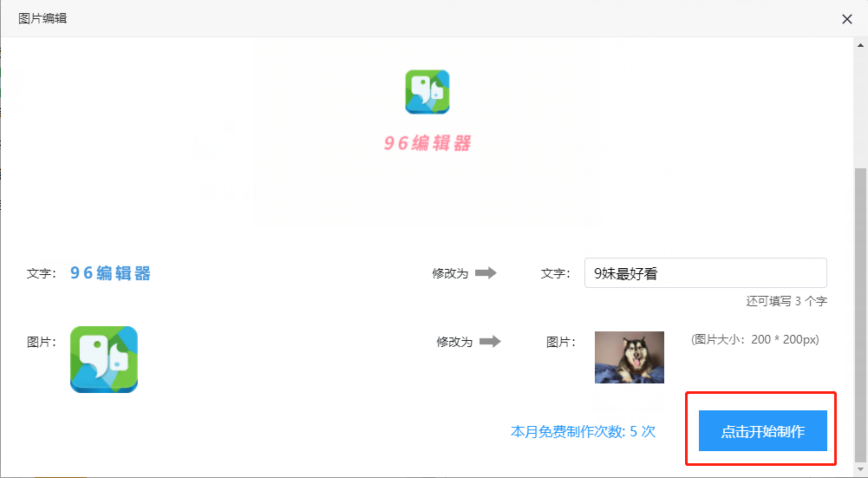Click the pink 96编辑器 preview title text
The width and height of the screenshot is (868, 478).
click(427, 143)
